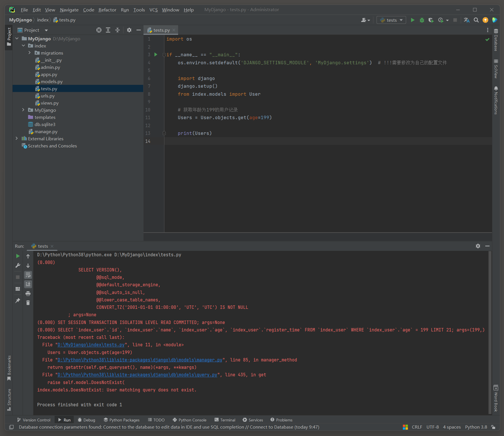Image resolution: width=504 pixels, height=436 pixels.
Task: Click the green inspection checkmark in editor
Action: pyautogui.click(x=487, y=39)
